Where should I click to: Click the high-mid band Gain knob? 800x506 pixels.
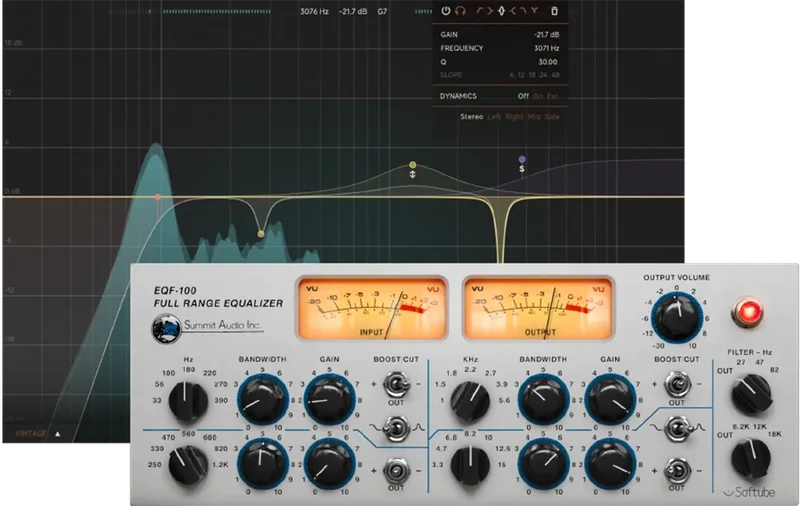point(610,400)
